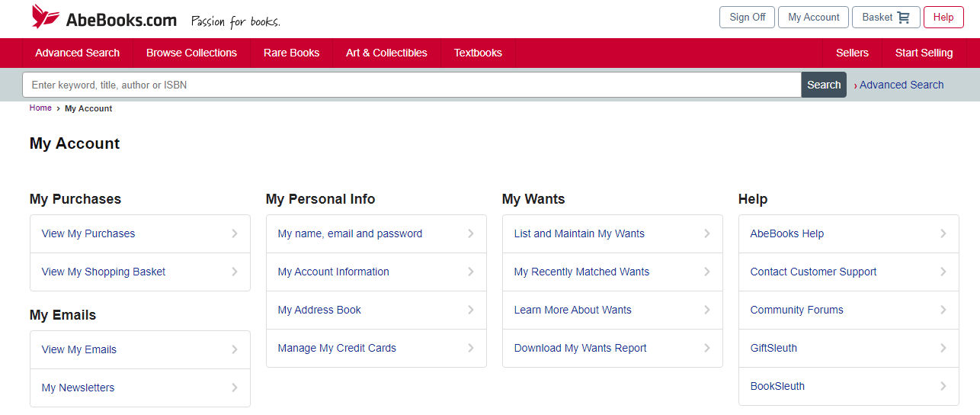Screen dimensions: 980x415
Task: Click Contact Customer Support link
Action: point(813,272)
